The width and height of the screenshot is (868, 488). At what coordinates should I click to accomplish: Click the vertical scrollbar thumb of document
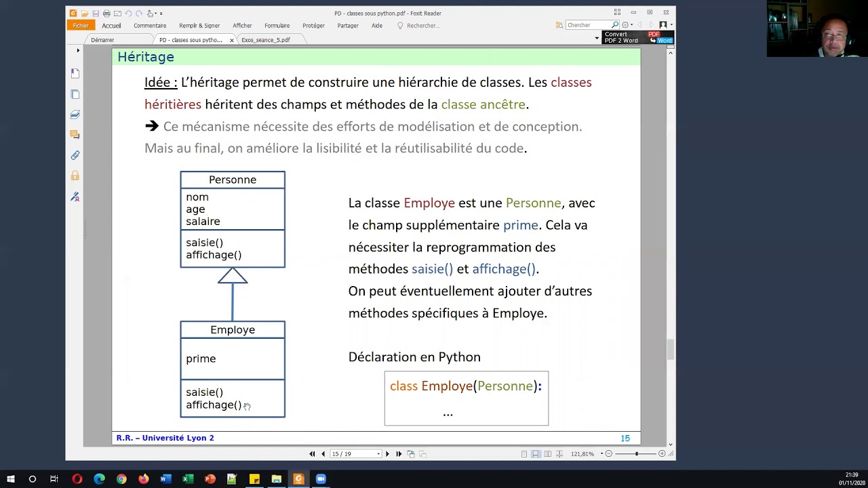pos(671,350)
